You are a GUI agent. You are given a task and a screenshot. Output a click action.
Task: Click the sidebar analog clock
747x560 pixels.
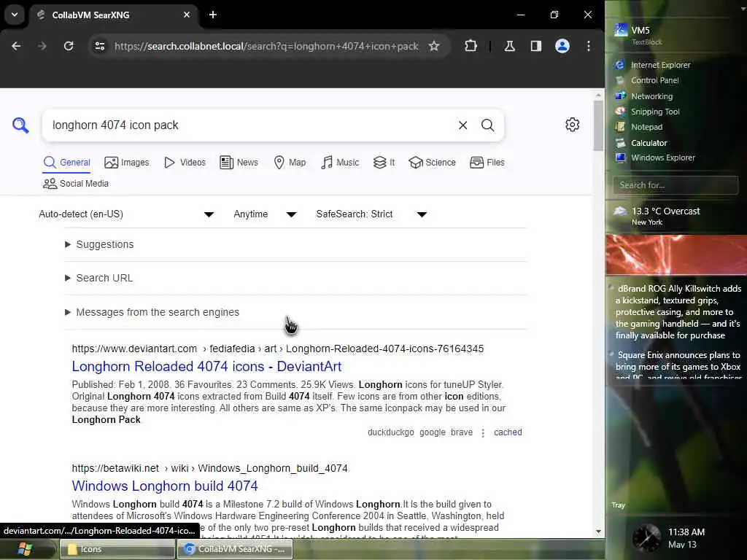[646, 537]
